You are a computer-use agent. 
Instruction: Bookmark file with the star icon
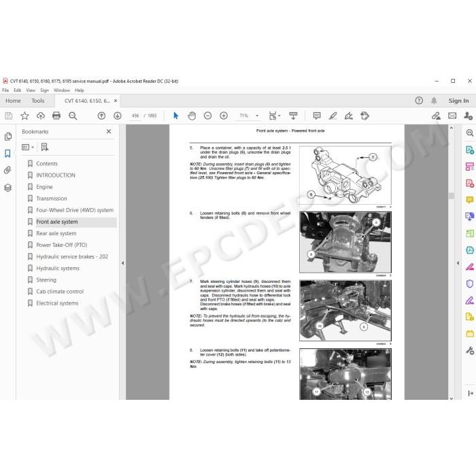pyautogui.click(x=24, y=116)
